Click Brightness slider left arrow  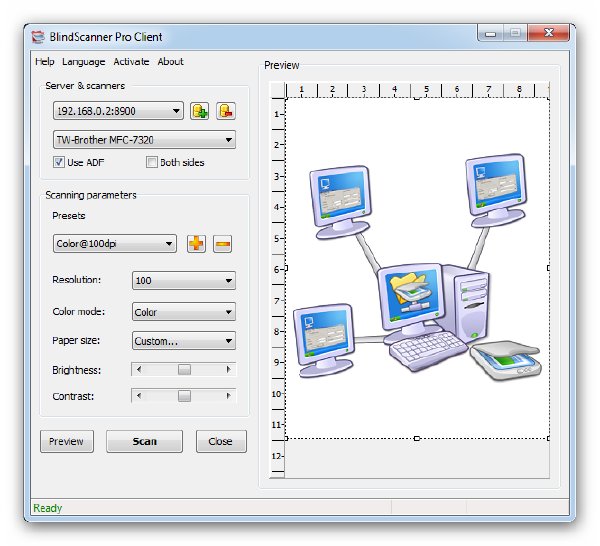pyautogui.click(x=139, y=370)
